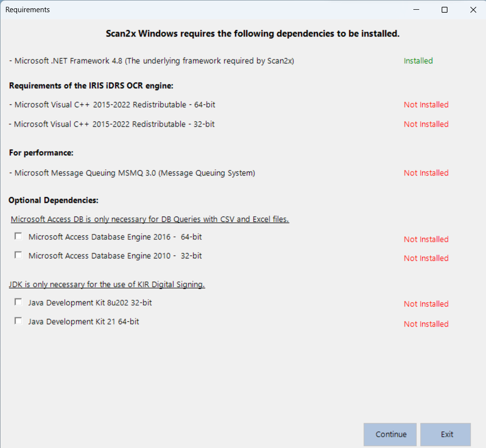486x448 pixels.
Task: Click the green Installed status for .NET Framework
Action: click(418, 61)
